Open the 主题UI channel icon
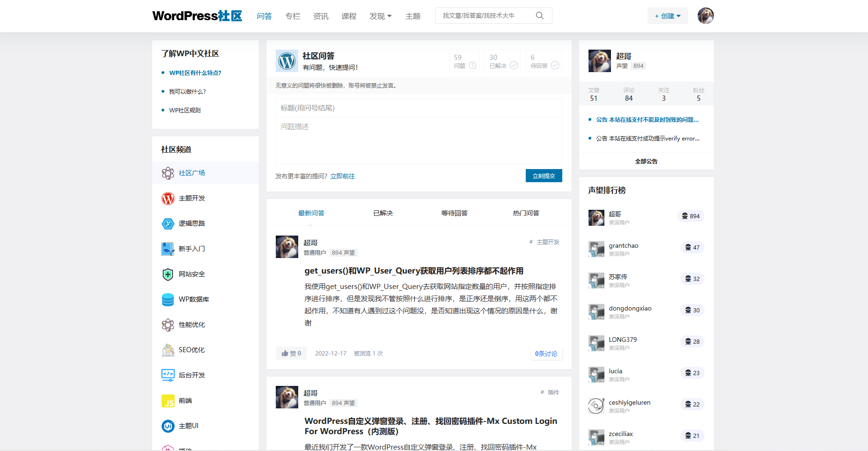 coord(168,426)
